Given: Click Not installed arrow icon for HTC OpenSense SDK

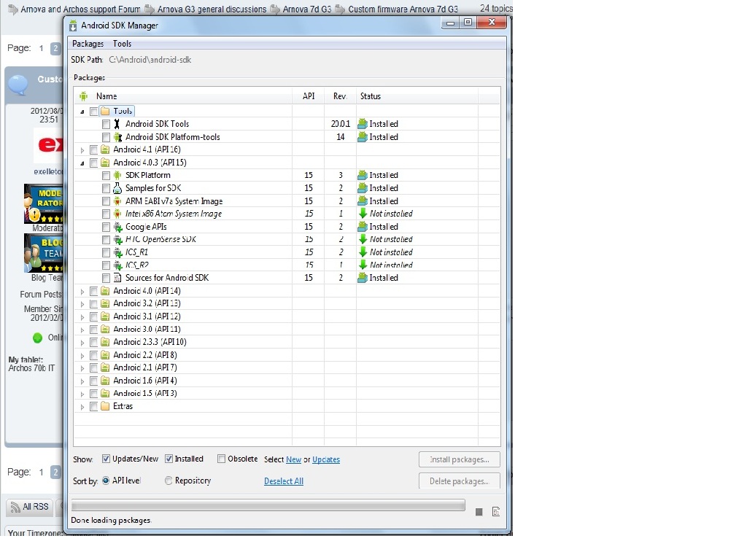Looking at the screenshot, I should tap(363, 239).
